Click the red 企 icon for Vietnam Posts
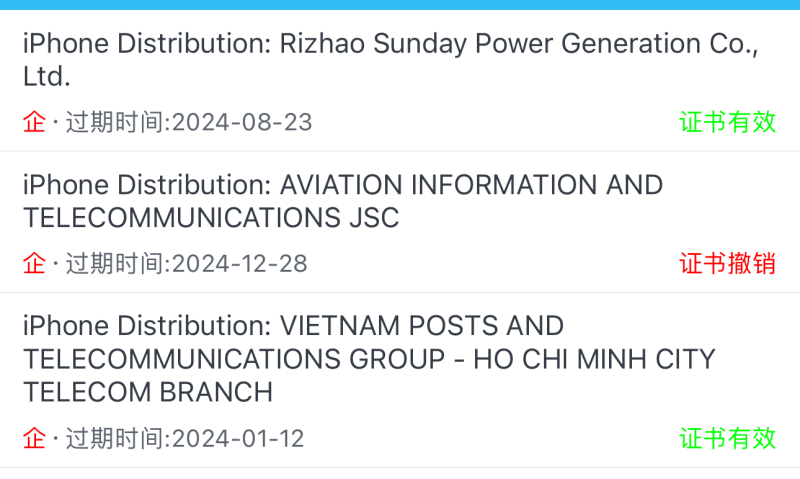 click(x=34, y=439)
